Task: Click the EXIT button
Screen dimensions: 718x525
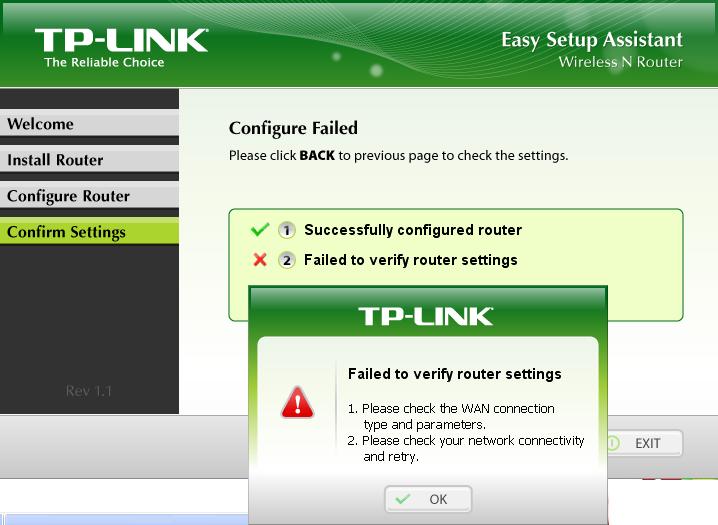Action: coord(645,443)
